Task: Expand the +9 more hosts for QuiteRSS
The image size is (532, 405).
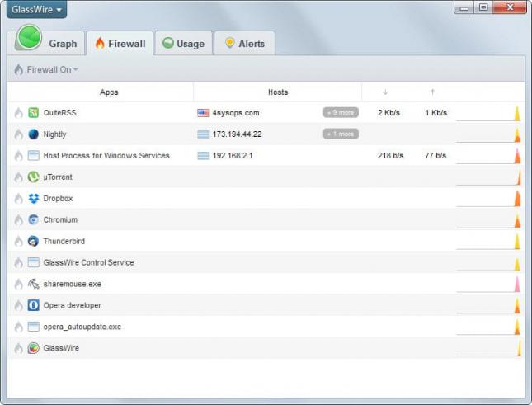Action: [341, 113]
